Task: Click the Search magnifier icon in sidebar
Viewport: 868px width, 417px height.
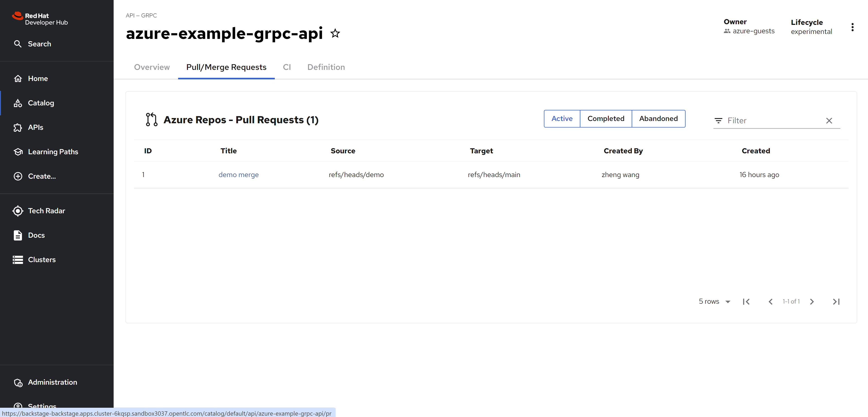Action: tap(17, 44)
